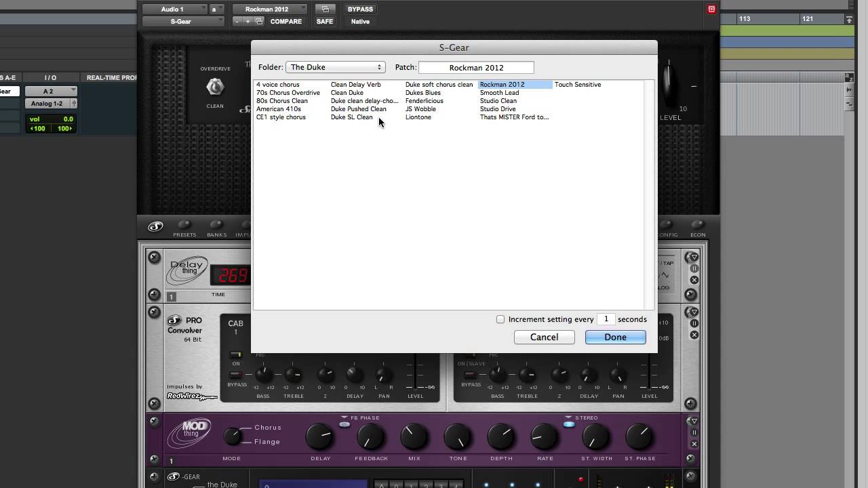This screenshot has width=868, height=488.
Task: Click the next preset plus button
Action: [x=248, y=21]
